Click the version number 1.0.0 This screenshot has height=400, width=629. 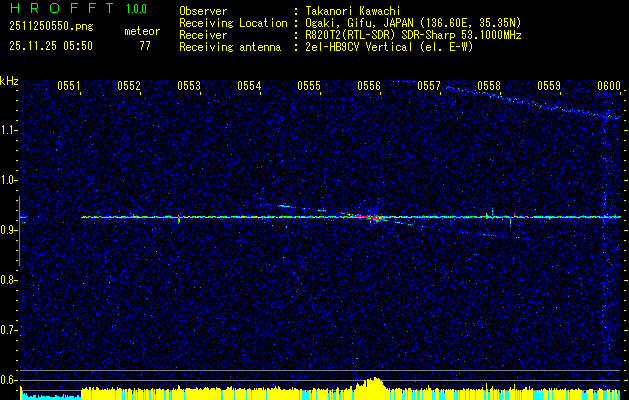(x=136, y=9)
